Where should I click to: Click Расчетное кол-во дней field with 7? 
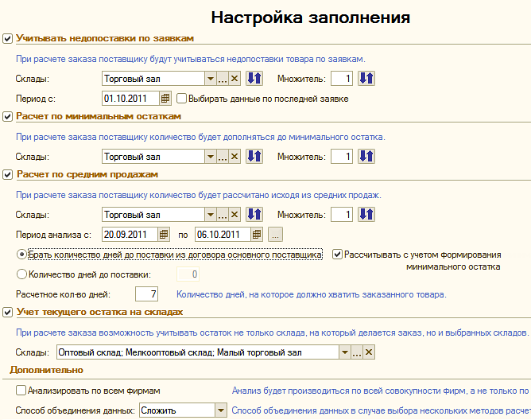pyautogui.click(x=146, y=294)
